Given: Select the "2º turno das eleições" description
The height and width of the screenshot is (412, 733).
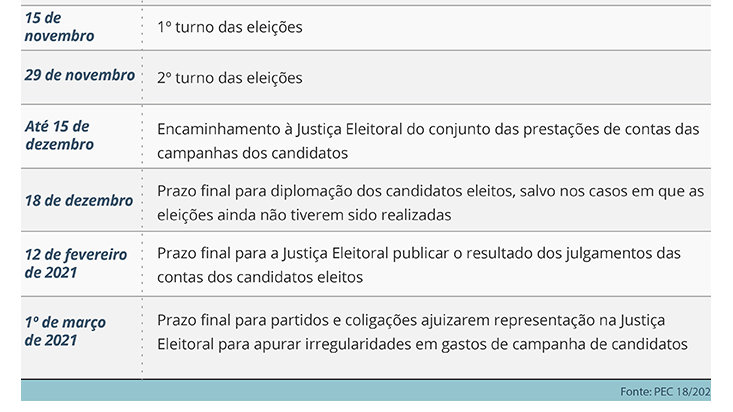Looking at the screenshot, I should (x=230, y=77).
